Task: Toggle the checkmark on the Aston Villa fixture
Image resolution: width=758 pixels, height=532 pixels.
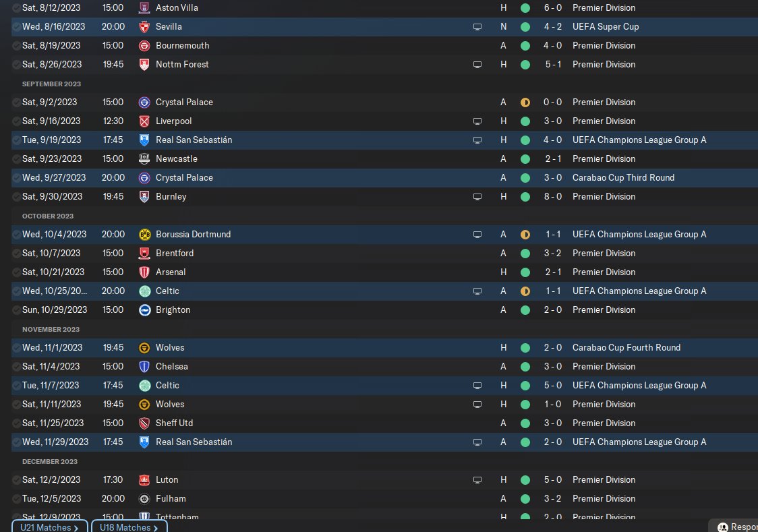Action: (16, 8)
